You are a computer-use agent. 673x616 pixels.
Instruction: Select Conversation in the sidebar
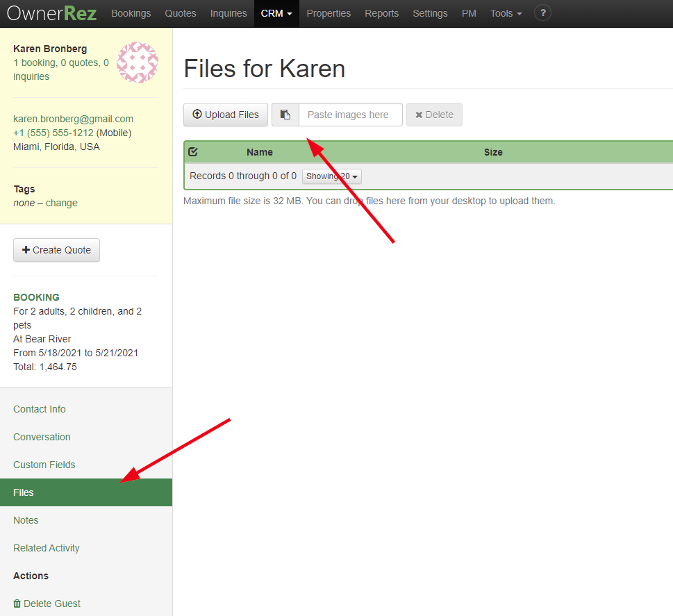coord(42,437)
